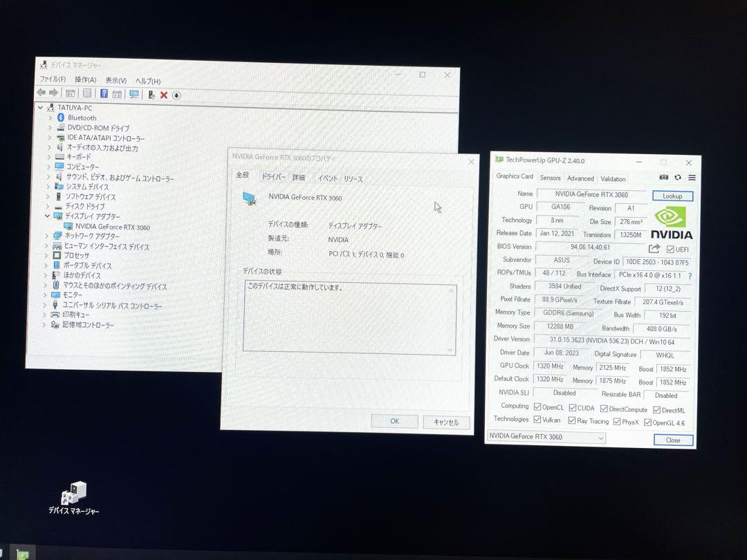
Task: Open the 操作(A) menu
Action: point(85,80)
